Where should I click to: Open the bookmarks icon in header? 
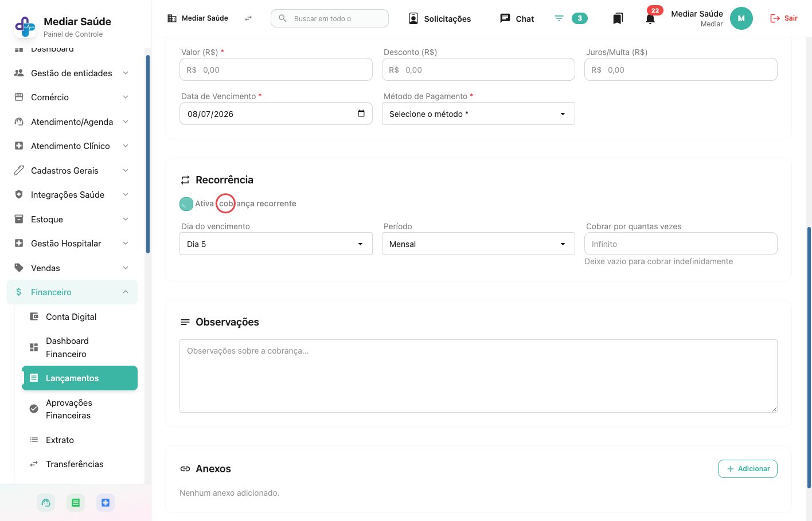(x=618, y=18)
